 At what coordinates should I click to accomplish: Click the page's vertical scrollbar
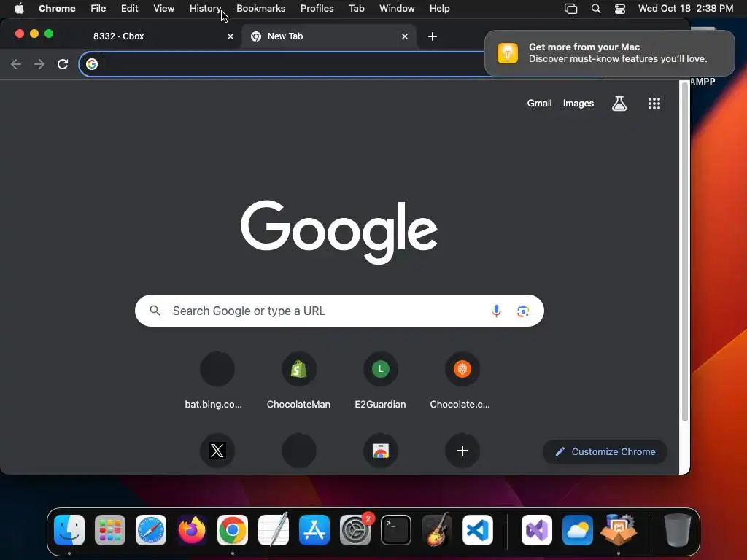click(x=684, y=252)
